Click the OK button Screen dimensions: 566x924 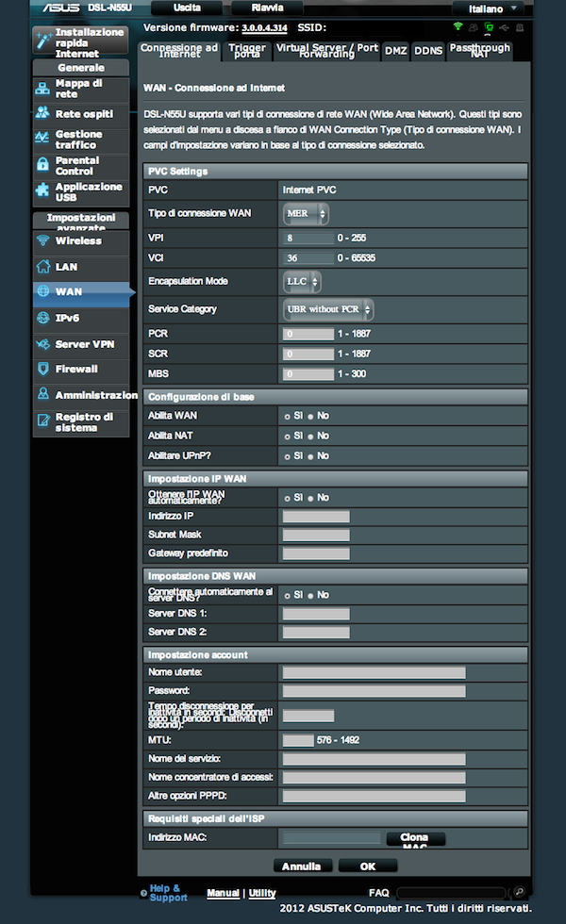coord(368,866)
